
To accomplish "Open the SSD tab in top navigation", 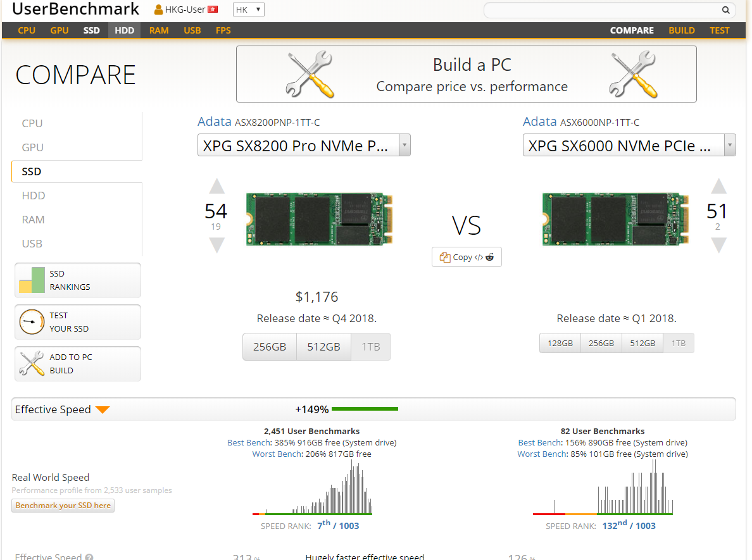I will click(x=92, y=30).
